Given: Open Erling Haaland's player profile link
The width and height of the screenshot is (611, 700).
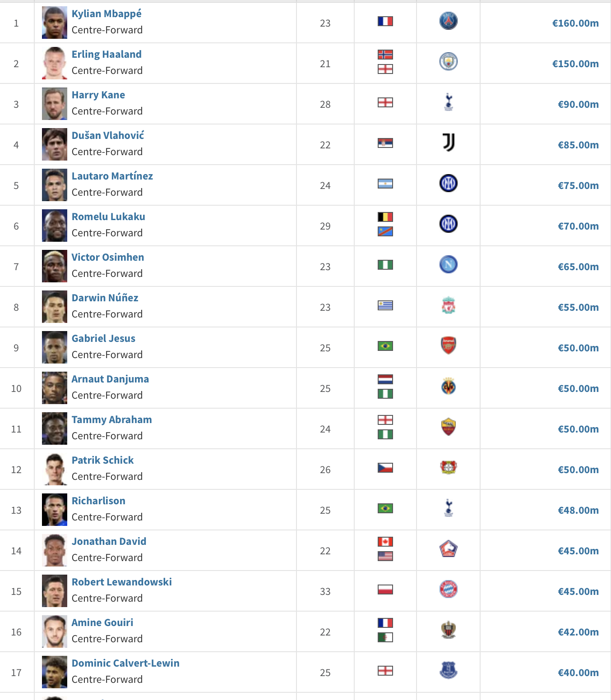Looking at the screenshot, I should 106,54.
